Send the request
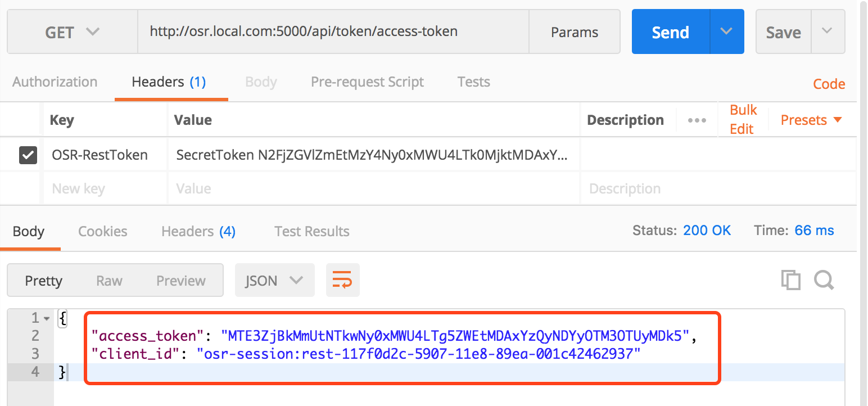868x406 pixels. point(671,32)
